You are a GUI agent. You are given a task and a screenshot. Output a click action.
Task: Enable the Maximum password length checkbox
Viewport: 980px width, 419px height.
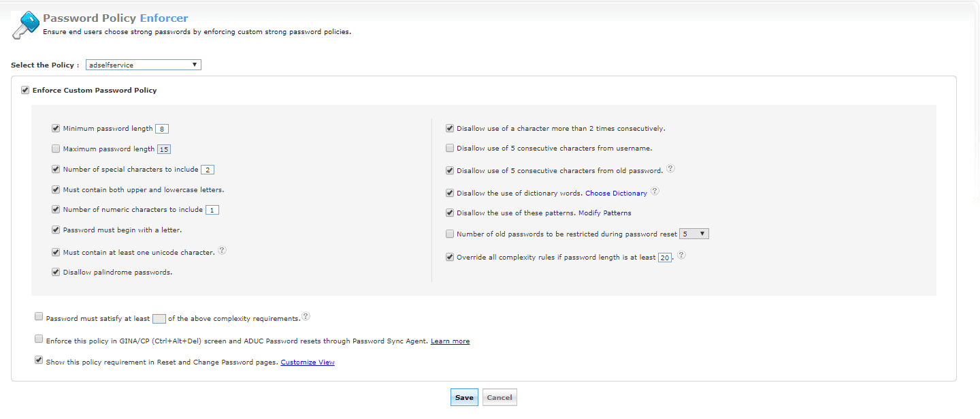coord(56,149)
